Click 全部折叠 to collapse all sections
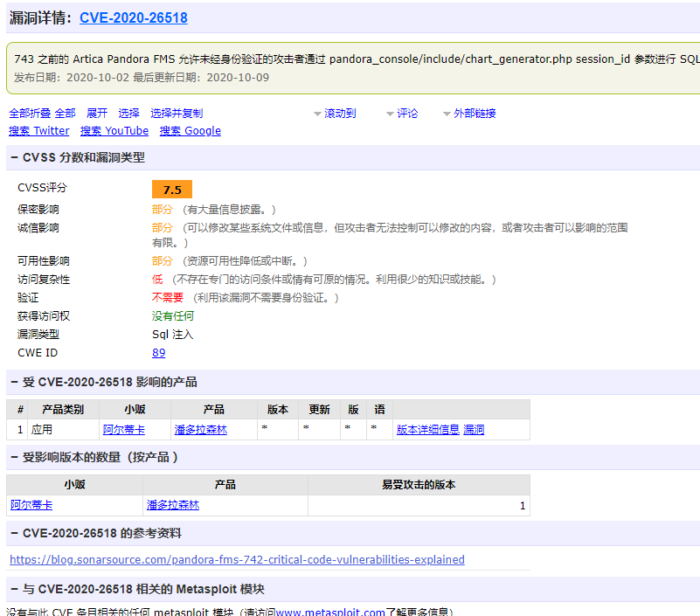 tap(30, 114)
